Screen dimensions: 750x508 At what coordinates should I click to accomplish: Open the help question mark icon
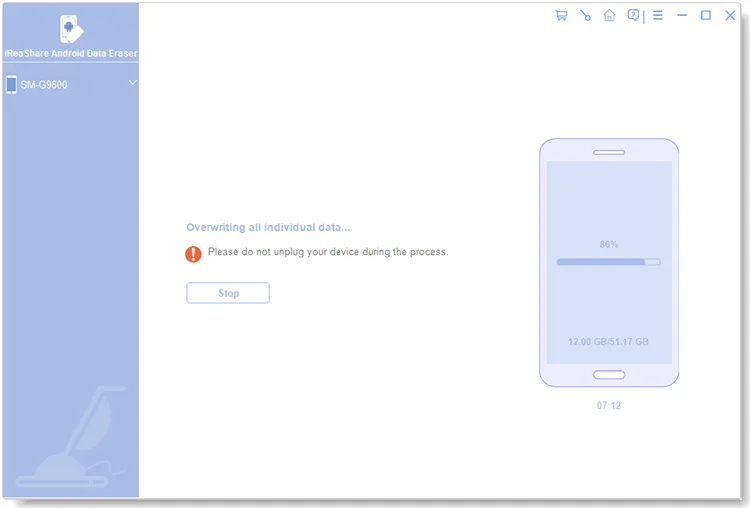[x=633, y=15]
